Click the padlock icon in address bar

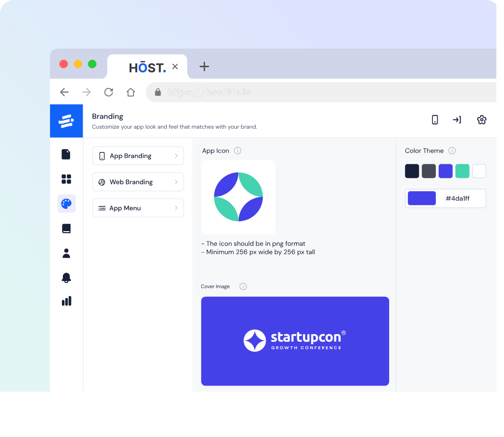click(158, 92)
